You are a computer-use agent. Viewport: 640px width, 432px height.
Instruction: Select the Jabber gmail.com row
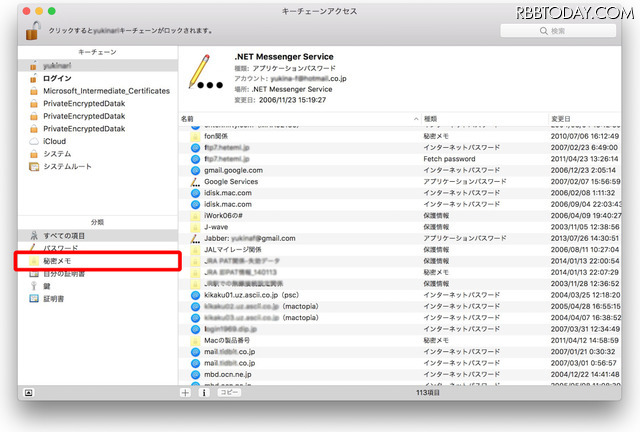tap(400, 238)
